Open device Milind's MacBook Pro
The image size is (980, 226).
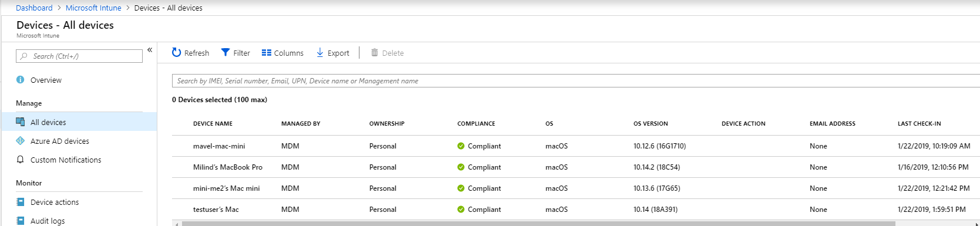(x=228, y=167)
